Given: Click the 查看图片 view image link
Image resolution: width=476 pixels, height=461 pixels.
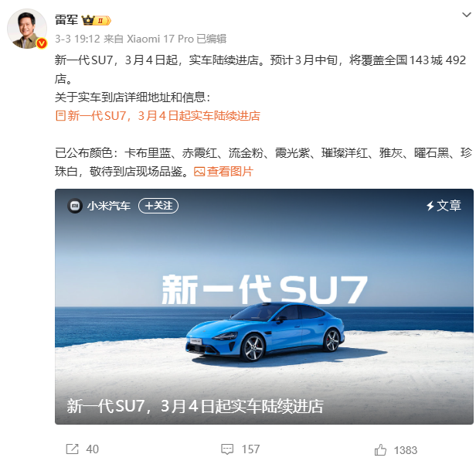Looking at the screenshot, I should [223, 172].
